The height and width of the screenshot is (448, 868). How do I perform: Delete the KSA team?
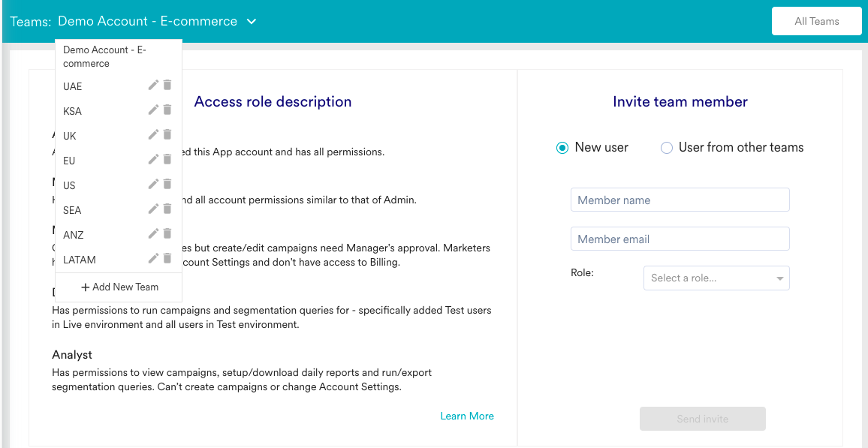click(x=167, y=110)
